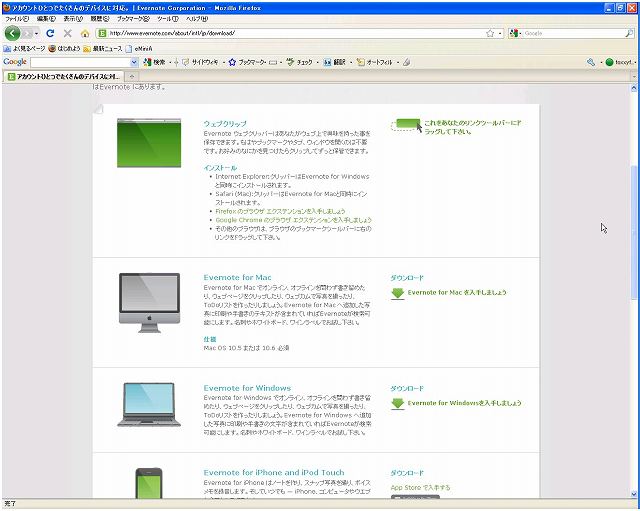Click inside the Google Toolbar search field
This screenshot has height=511, width=640.
(x=80, y=62)
